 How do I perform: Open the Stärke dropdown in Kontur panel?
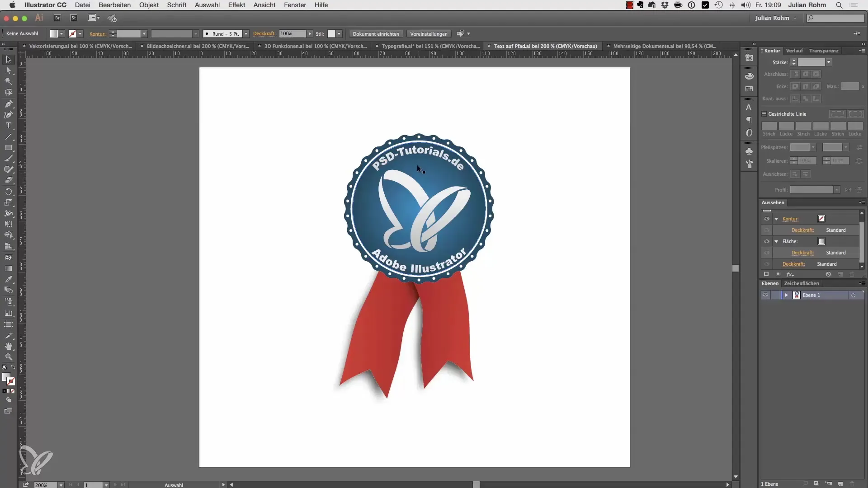tap(829, 62)
